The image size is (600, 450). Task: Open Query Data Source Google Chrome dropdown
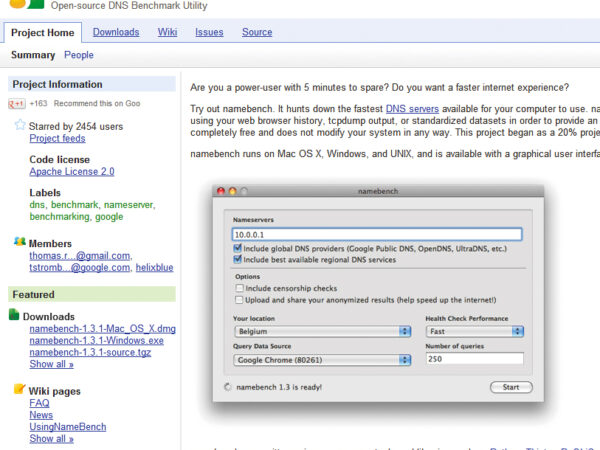321,359
